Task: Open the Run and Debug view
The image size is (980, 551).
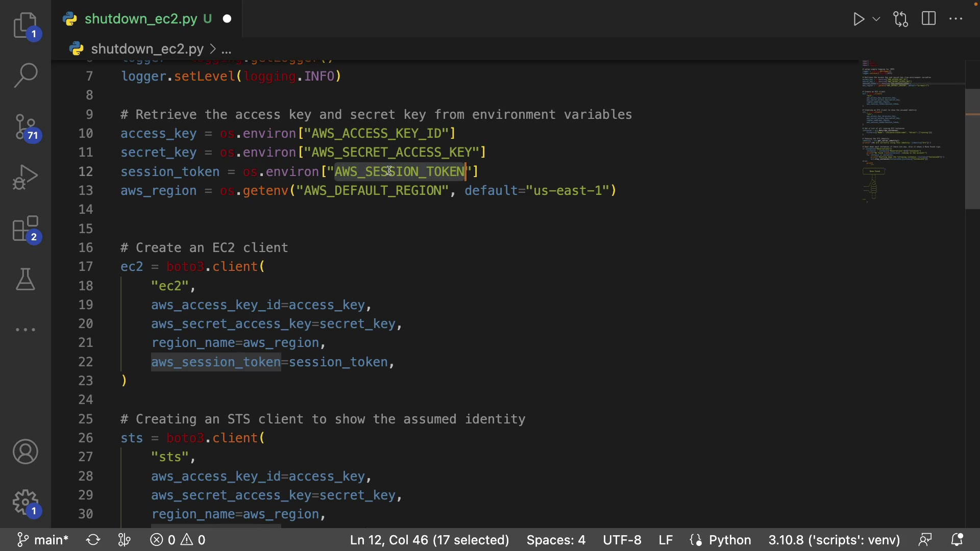Action: tap(26, 177)
